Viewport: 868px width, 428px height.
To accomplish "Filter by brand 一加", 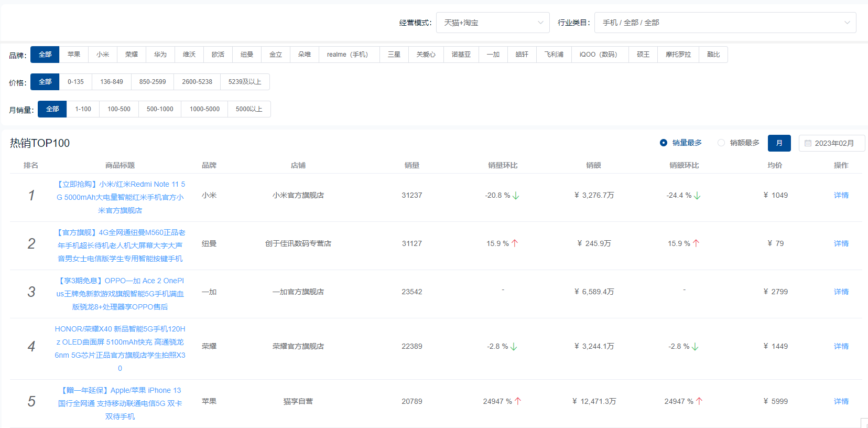I will pyautogui.click(x=493, y=55).
